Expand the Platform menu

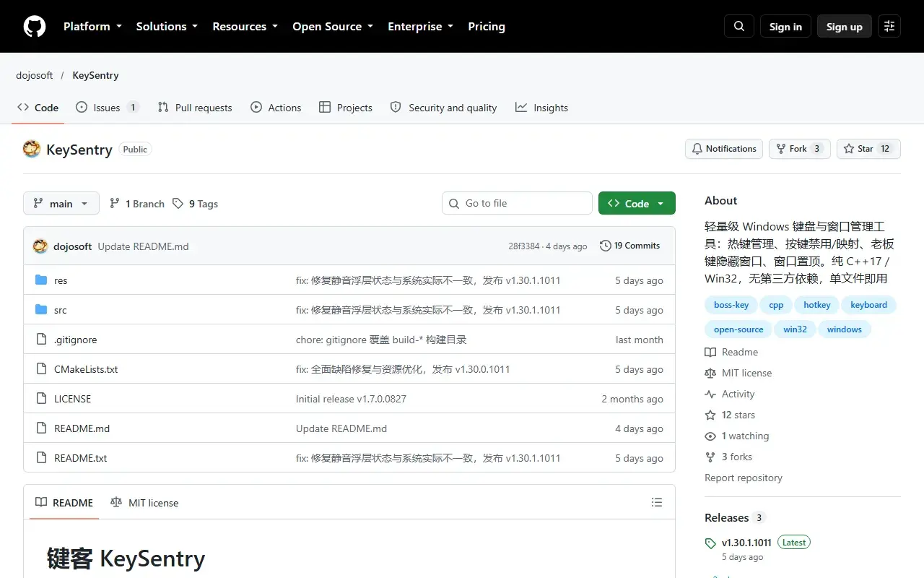pos(92,27)
